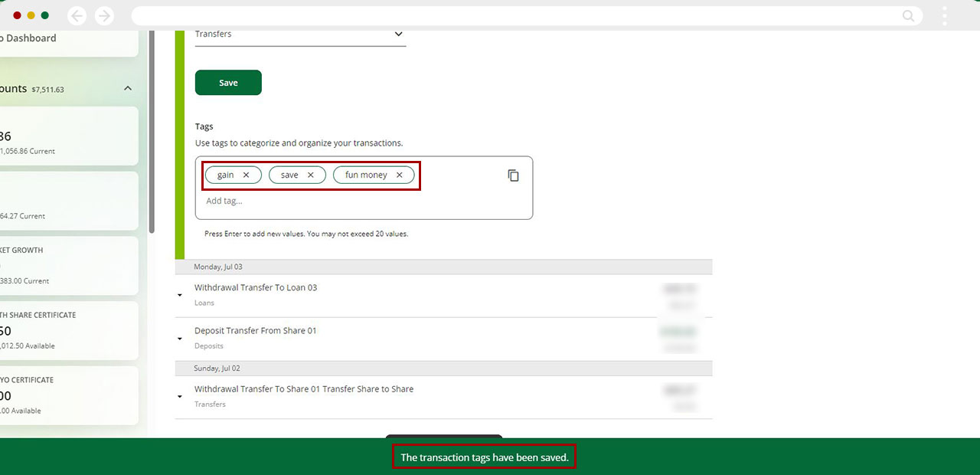Click the browser back arrow
980x475 pixels.
(x=77, y=16)
